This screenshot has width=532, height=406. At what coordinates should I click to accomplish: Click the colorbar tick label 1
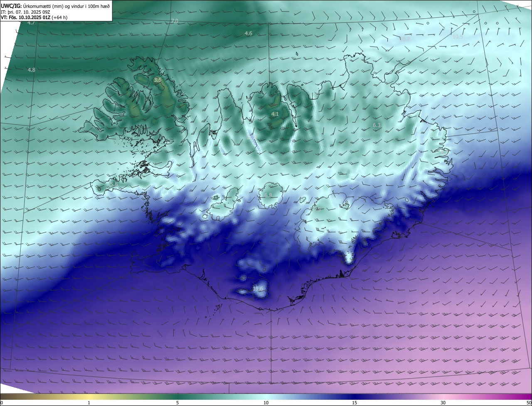point(89,403)
